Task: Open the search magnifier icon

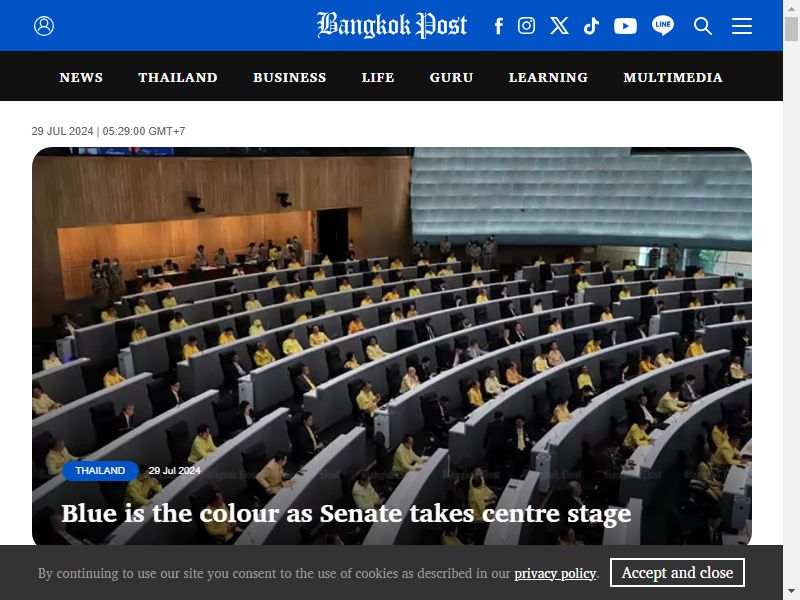Action: coord(703,26)
